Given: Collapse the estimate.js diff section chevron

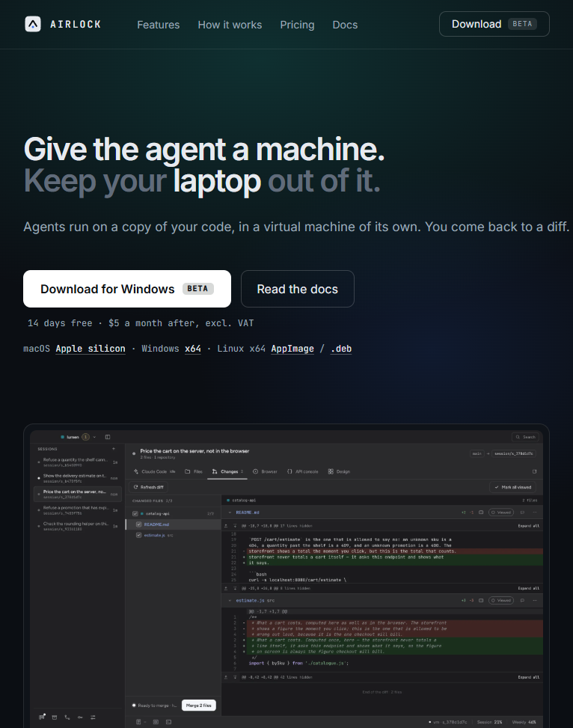Looking at the screenshot, I should point(230,600).
